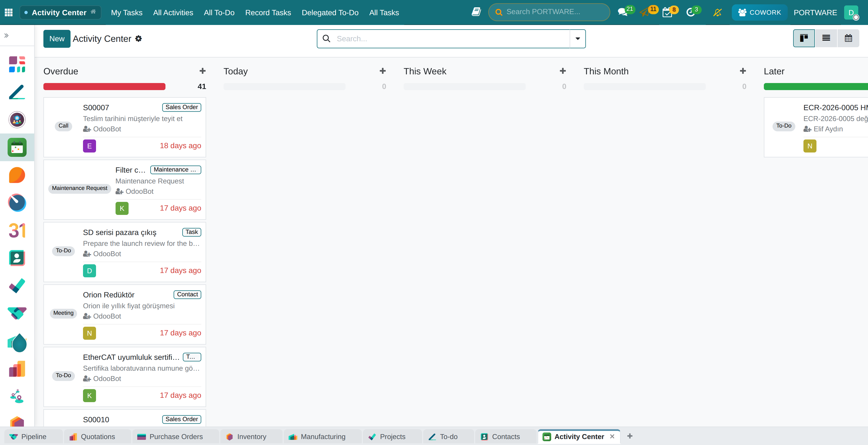Add activity in This Month column
Viewport: 868px width, 445px height.
[x=743, y=71]
